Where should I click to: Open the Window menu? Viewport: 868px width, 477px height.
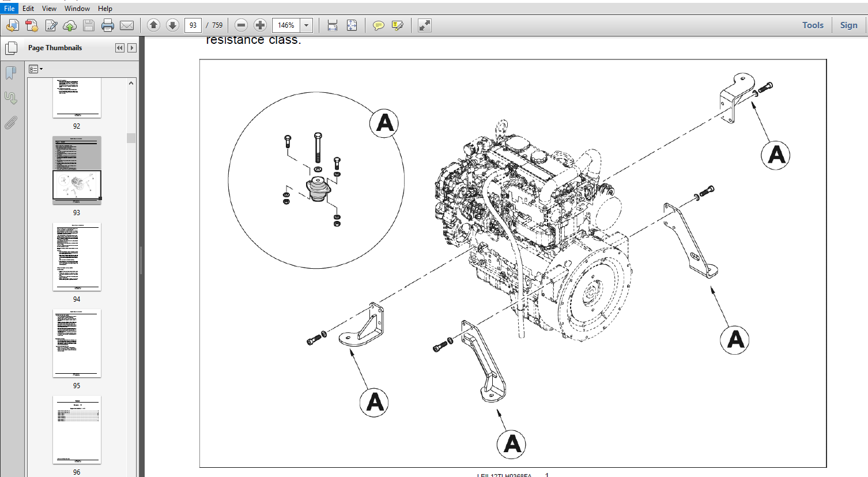77,9
